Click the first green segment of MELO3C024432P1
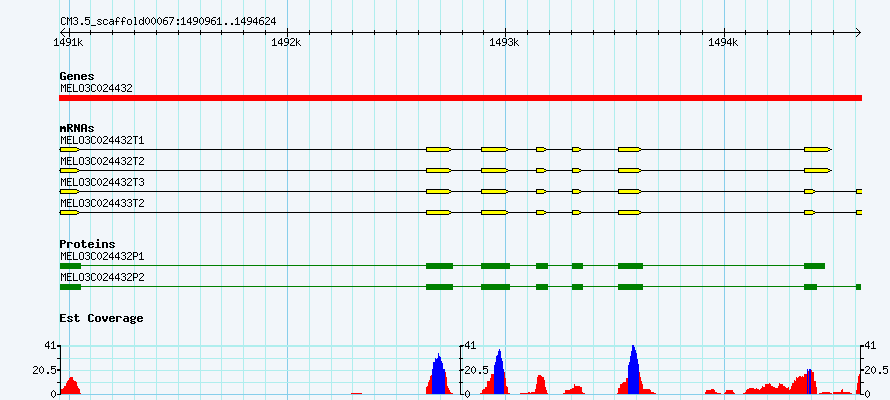This screenshot has height=400, width=890. (70, 266)
